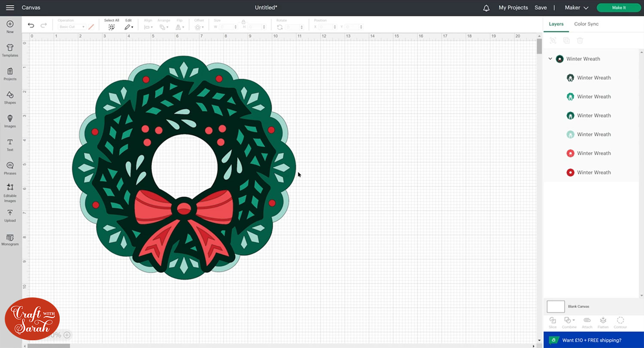
Task: Open the Monogram tool
Action: [x=10, y=239]
